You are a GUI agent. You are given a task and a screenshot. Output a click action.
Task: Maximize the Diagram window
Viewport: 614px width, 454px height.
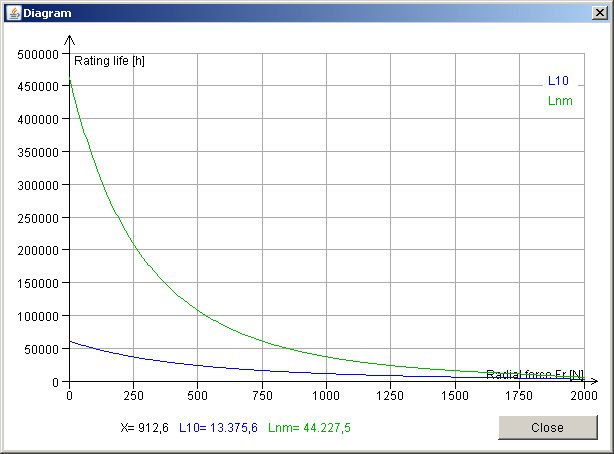579,12
